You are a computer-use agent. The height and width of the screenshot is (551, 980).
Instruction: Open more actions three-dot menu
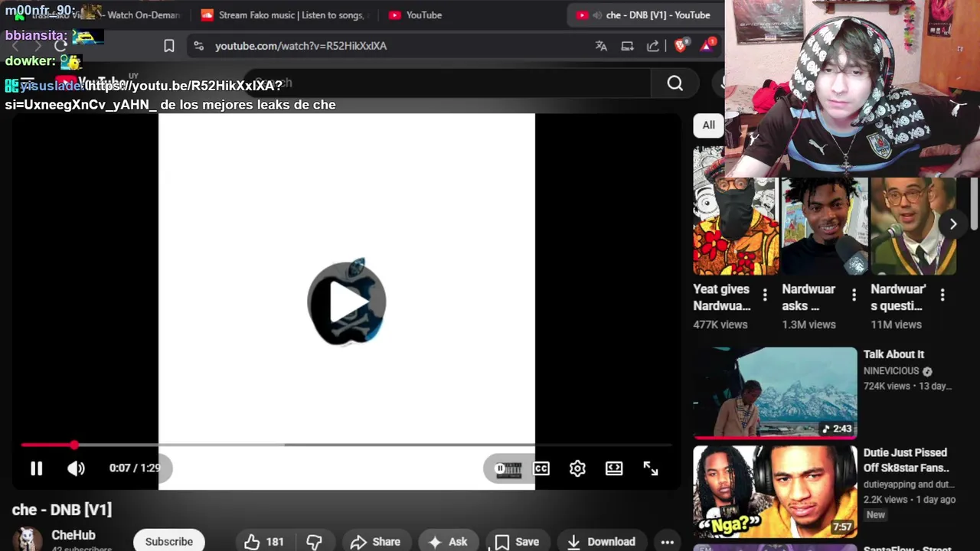pos(667,542)
